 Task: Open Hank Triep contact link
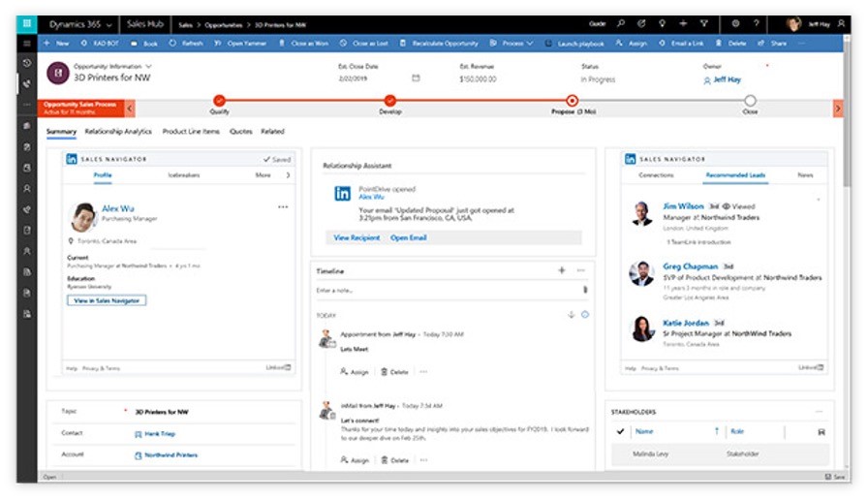[x=160, y=434]
